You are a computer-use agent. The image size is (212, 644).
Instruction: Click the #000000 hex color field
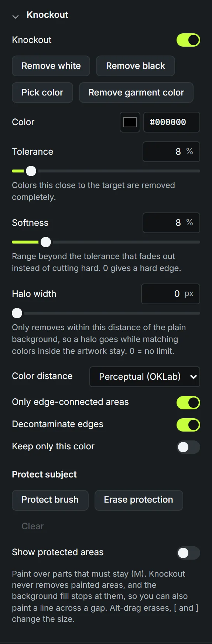pyautogui.click(x=172, y=122)
